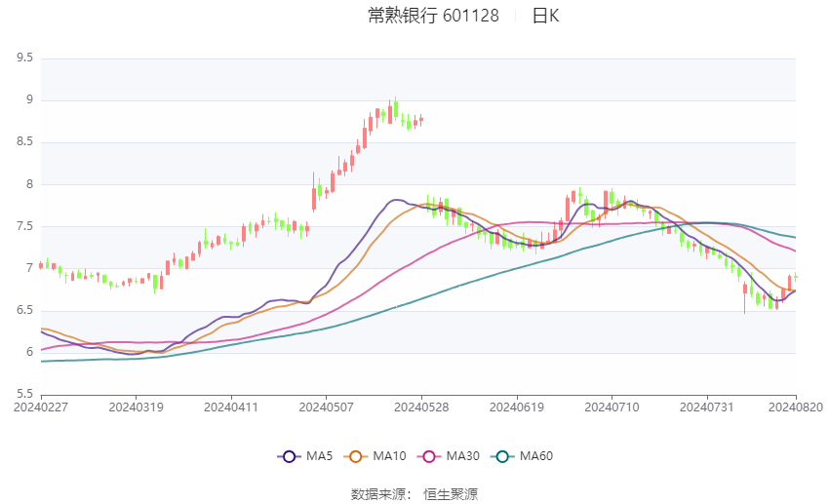Click the 7.5 y-axis price label
The width and height of the screenshot is (829, 504).
coord(24,226)
